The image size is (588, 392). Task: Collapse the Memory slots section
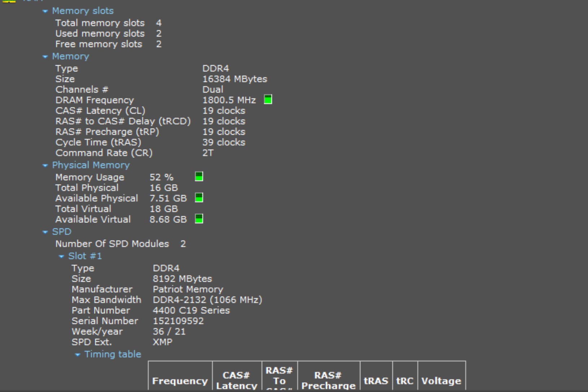[45, 11]
